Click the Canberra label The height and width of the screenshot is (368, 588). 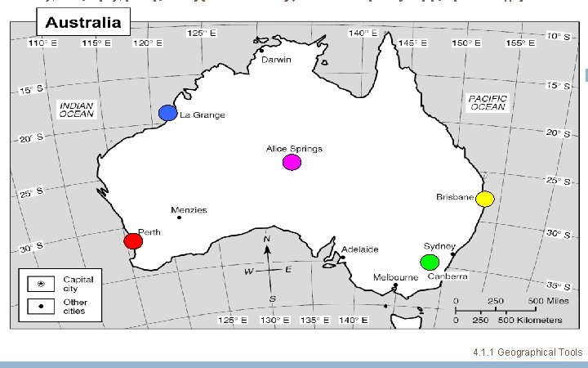tap(448, 276)
